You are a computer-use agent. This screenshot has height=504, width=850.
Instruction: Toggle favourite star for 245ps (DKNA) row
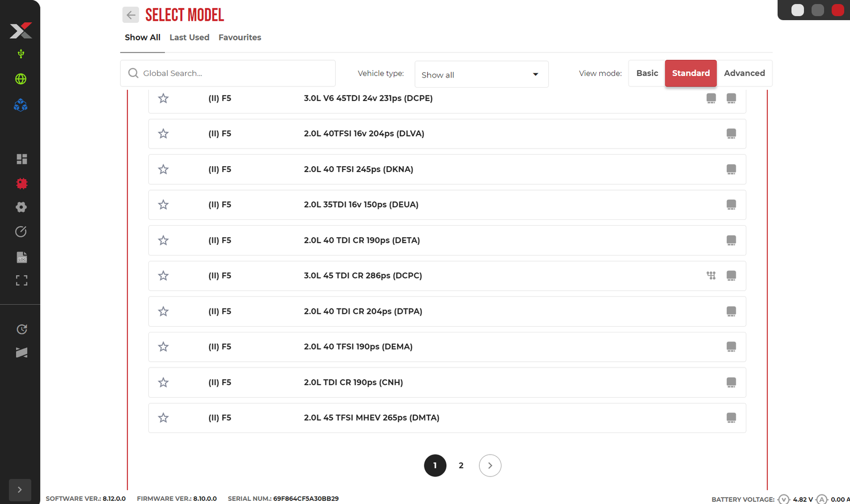(x=163, y=169)
